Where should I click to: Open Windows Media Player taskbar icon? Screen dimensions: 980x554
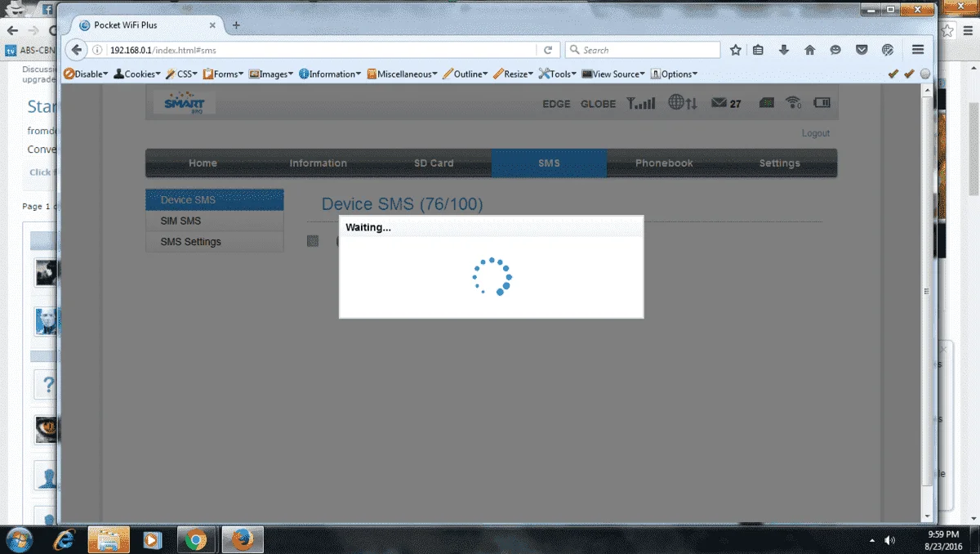(x=151, y=540)
